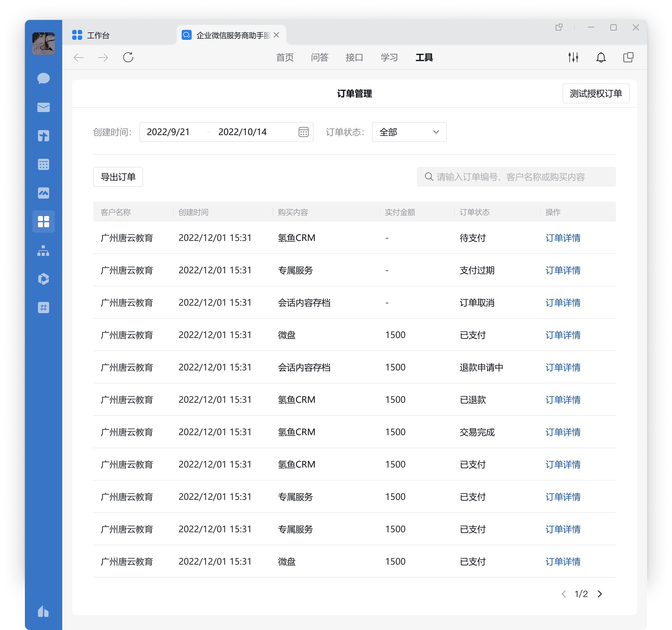Screen dimensions: 672x630
Task: Open the meeting sidebar icon
Action: (x=43, y=193)
